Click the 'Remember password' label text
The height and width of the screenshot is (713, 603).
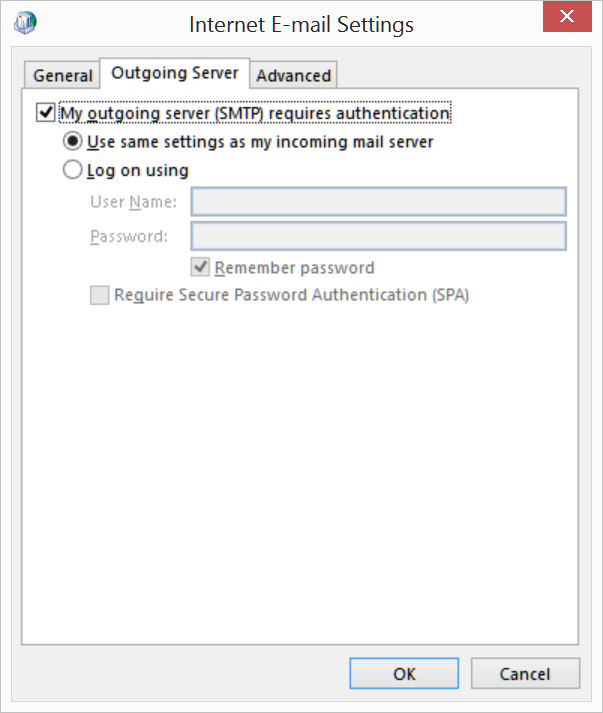[x=294, y=268]
